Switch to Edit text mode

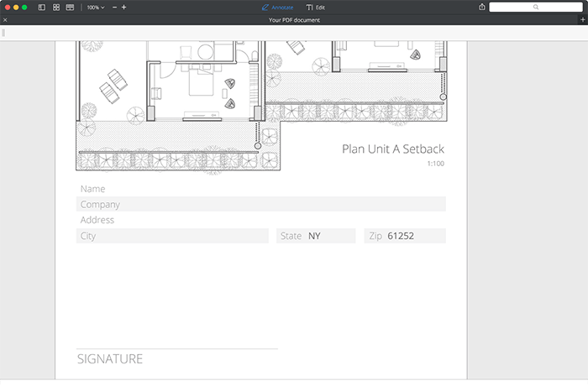[315, 7]
